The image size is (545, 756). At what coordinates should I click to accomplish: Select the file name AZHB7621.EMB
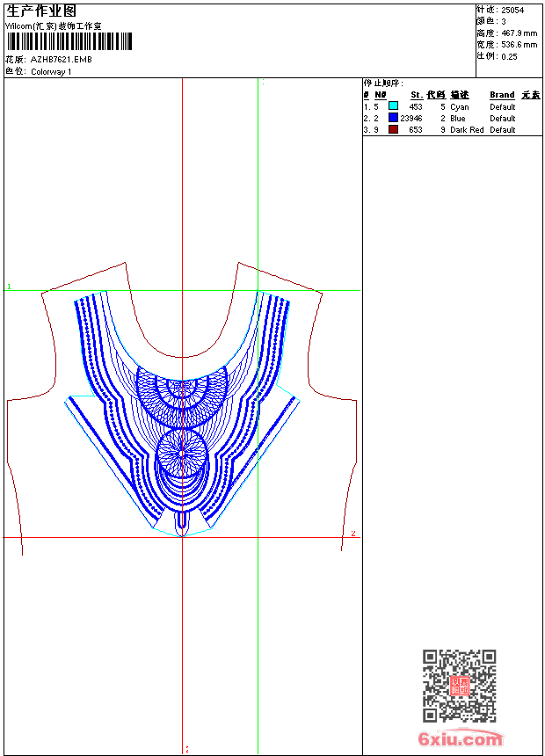(62, 60)
